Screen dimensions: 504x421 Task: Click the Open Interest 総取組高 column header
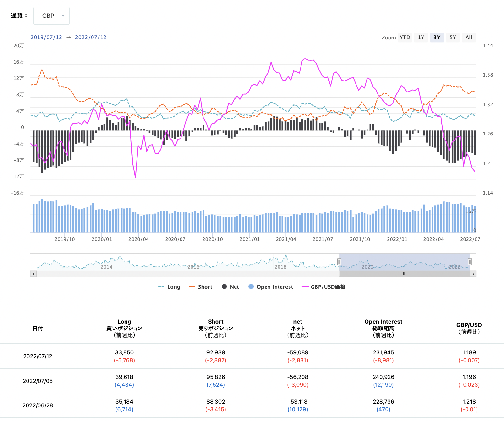click(383, 328)
